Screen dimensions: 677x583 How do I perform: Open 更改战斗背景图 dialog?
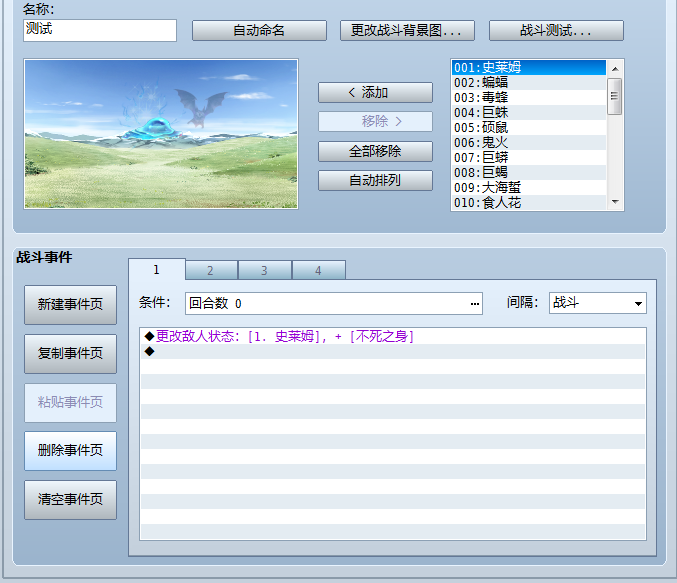click(x=407, y=30)
